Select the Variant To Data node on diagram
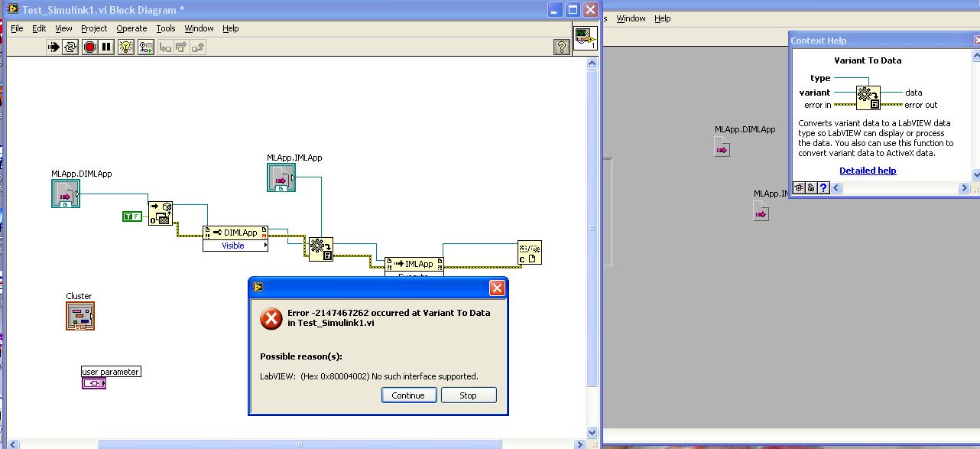 321,249
